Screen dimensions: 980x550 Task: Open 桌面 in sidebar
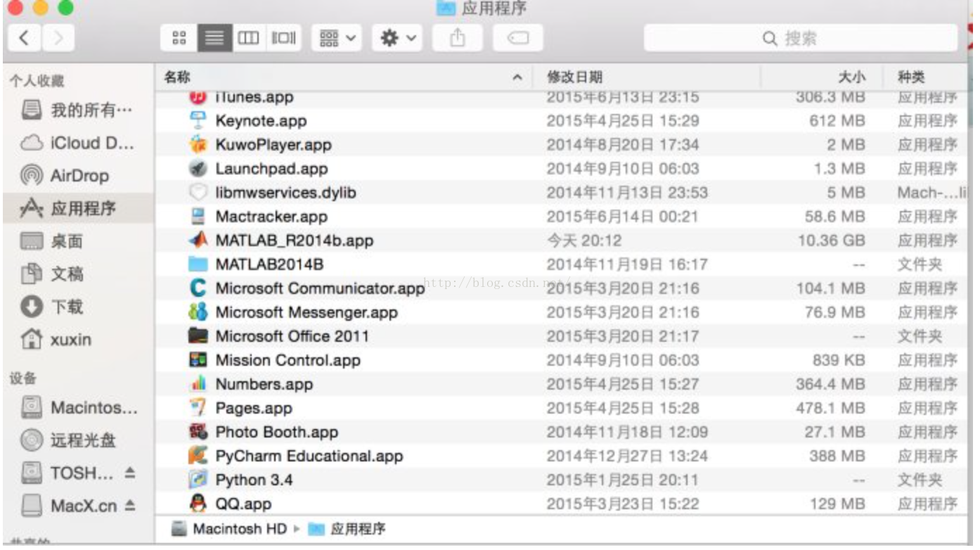[x=53, y=241]
